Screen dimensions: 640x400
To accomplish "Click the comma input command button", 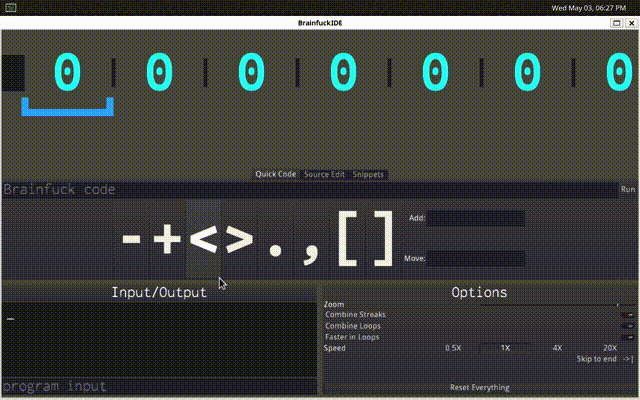I will pos(311,239).
